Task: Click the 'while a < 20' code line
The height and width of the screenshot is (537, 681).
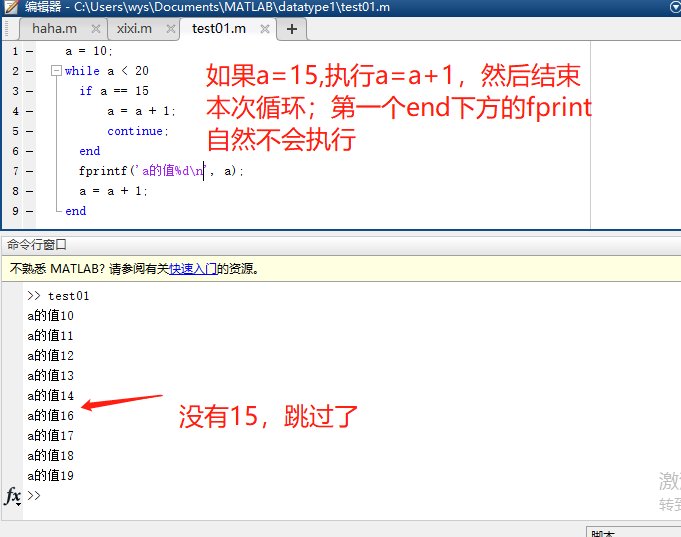Action: 107,71
